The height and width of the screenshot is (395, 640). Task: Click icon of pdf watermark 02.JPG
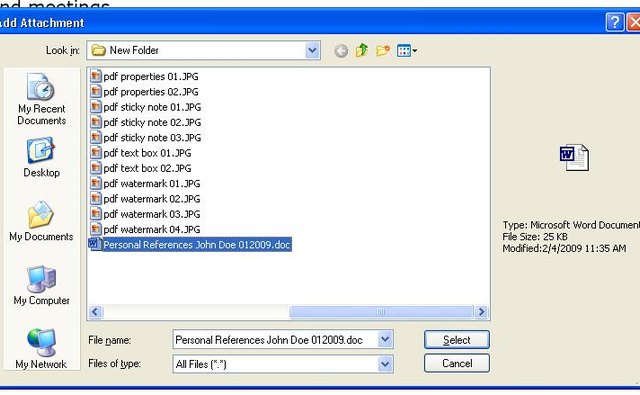coord(96,199)
